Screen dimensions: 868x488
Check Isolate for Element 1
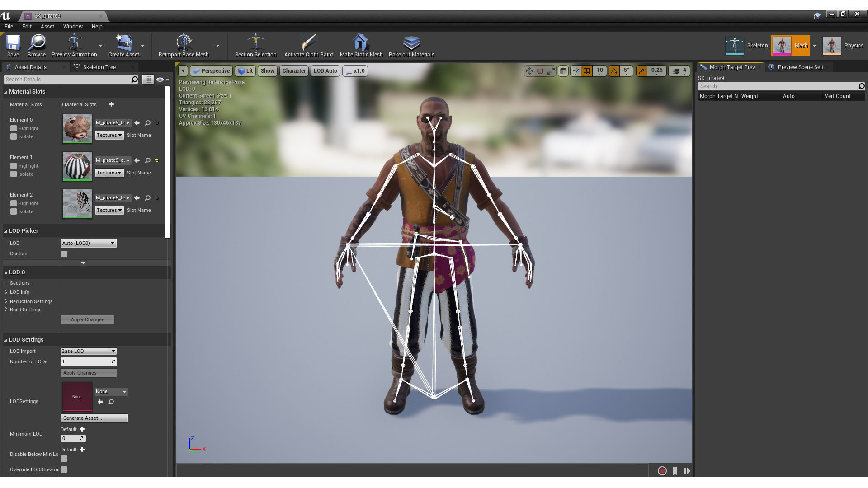coord(14,174)
